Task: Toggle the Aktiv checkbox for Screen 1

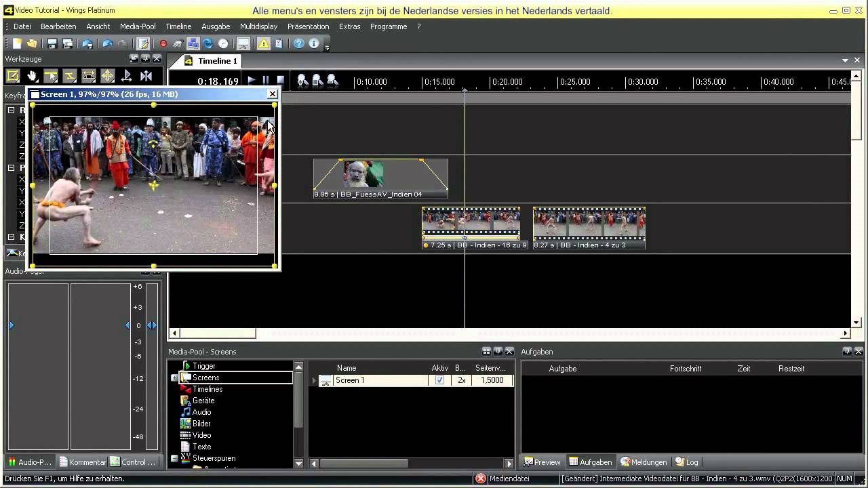Action: pos(439,380)
